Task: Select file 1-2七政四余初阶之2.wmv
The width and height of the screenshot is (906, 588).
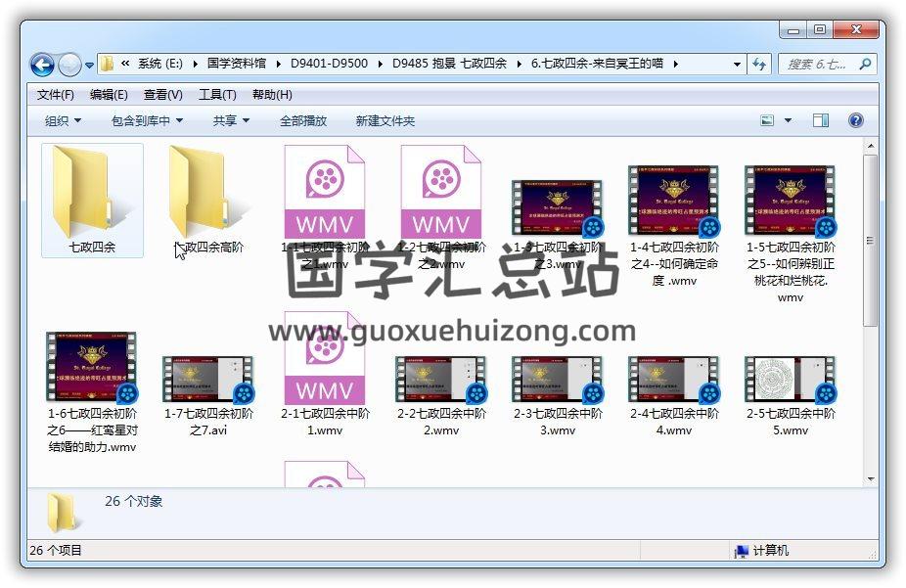Action: [441, 206]
